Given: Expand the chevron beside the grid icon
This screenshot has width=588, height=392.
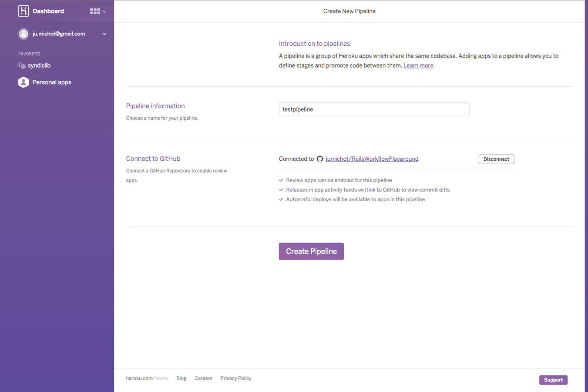Looking at the screenshot, I should (x=104, y=12).
